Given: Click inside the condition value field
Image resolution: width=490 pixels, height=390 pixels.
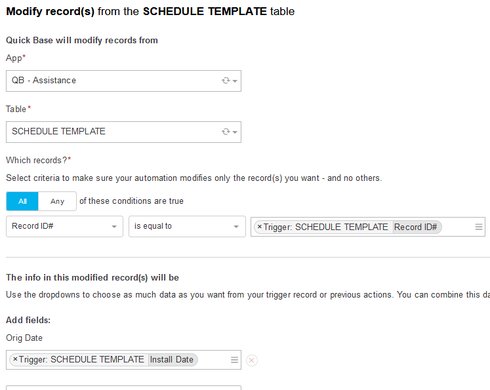Looking at the screenshot, I should [457, 227].
